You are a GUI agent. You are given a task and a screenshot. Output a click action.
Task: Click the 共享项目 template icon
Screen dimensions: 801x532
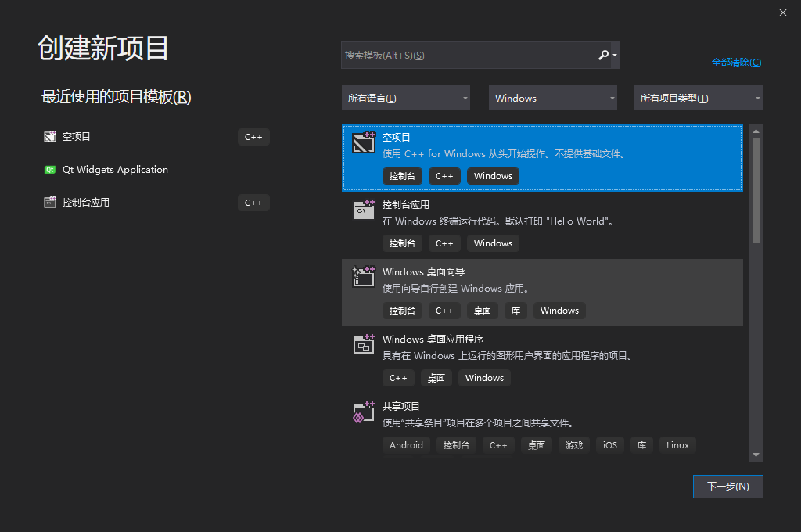coord(364,412)
